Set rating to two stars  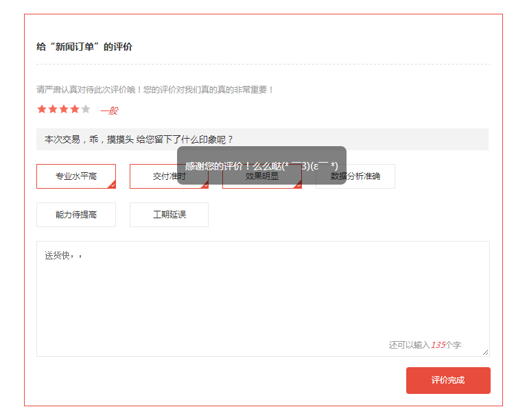pos(53,109)
